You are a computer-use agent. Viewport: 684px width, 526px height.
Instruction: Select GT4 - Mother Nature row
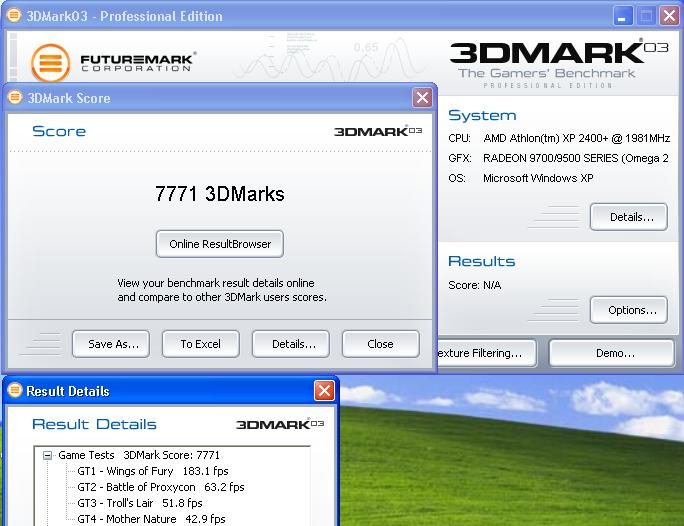[x=151, y=519]
